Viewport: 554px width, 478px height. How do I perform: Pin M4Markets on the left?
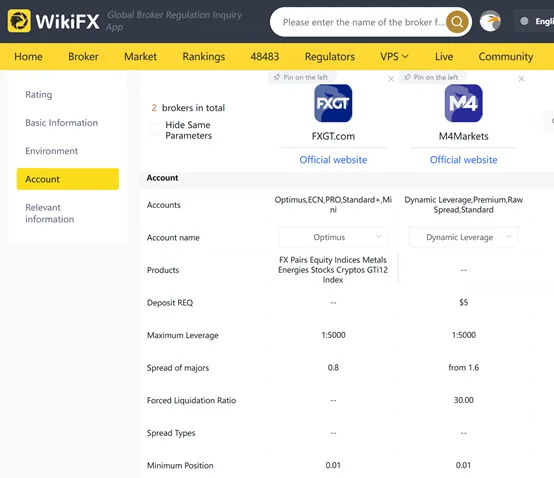pyautogui.click(x=431, y=77)
